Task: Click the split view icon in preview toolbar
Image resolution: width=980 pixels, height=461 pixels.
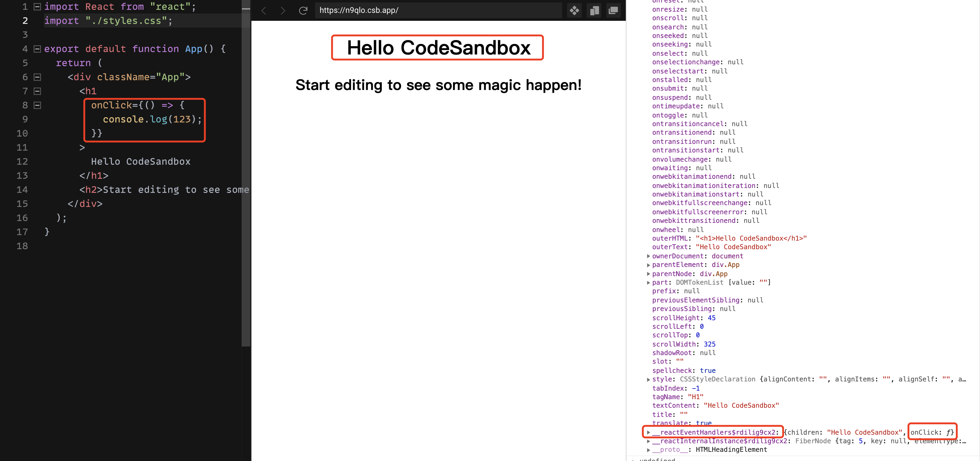Action: [x=594, y=11]
